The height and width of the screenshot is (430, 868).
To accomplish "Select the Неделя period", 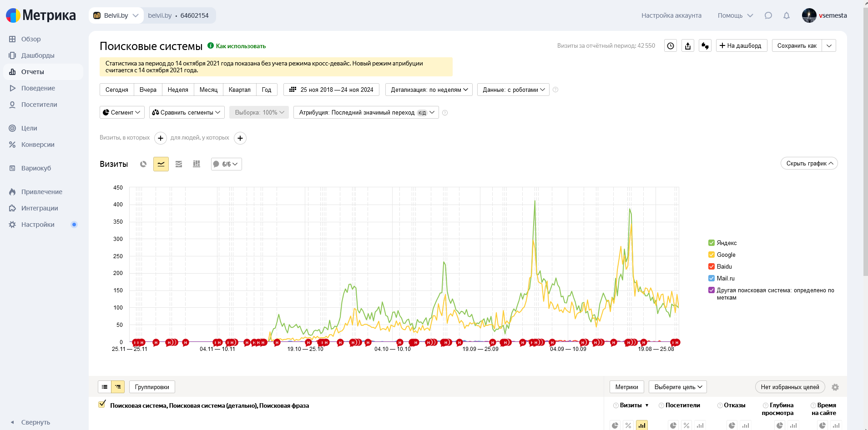I will 178,90.
